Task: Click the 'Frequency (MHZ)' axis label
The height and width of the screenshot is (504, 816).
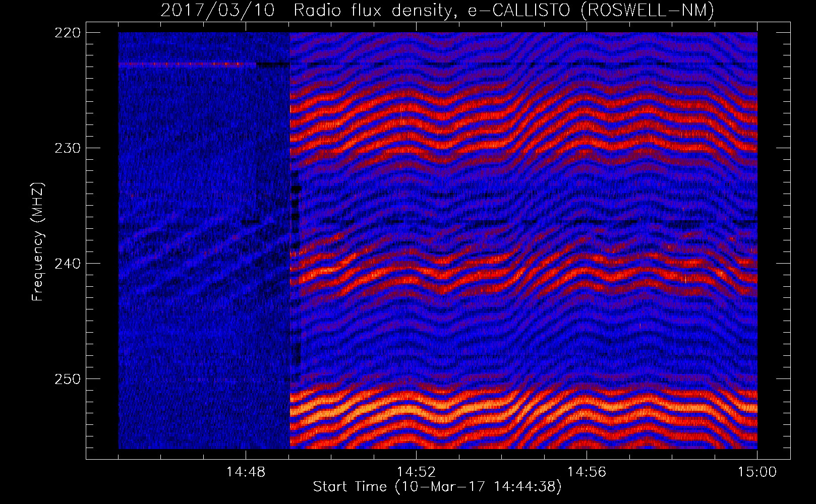Action: tap(38, 242)
